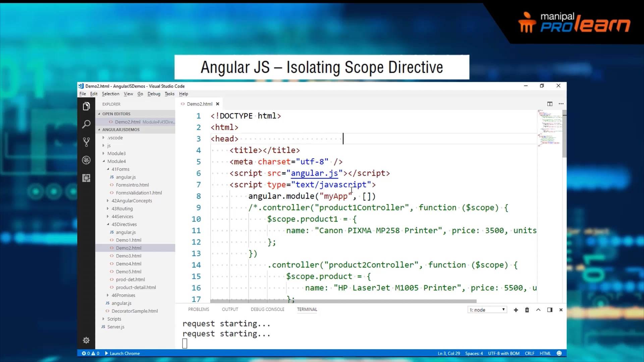This screenshot has height=362, width=644.
Task: Select Demo3.html in the file explorer
Action: click(128, 256)
